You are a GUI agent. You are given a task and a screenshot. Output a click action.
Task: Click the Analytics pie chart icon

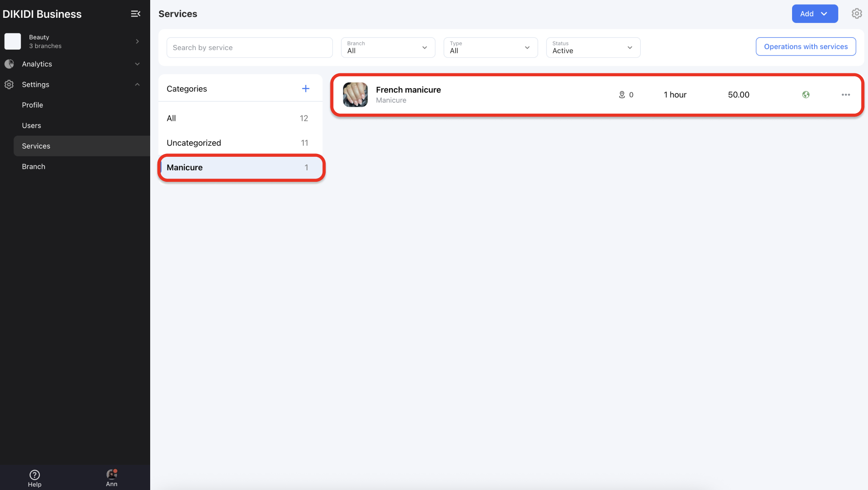[9, 64]
